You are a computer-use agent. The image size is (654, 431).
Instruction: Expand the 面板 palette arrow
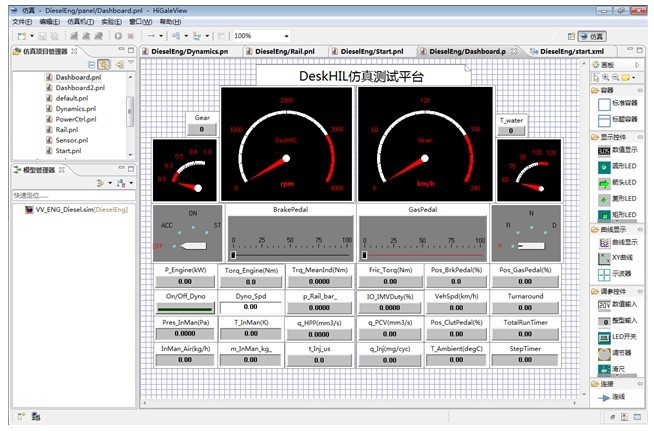tap(637, 65)
